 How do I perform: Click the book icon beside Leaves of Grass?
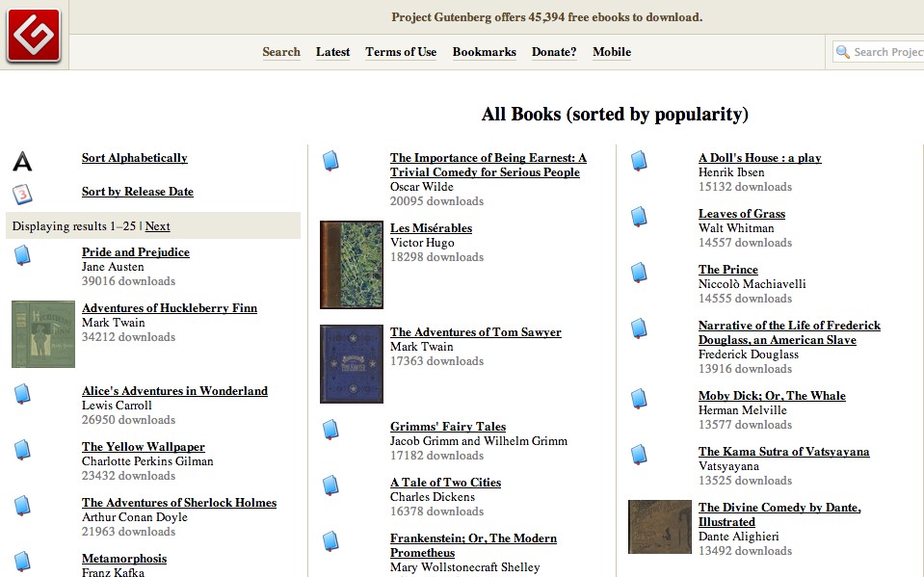(x=639, y=217)
